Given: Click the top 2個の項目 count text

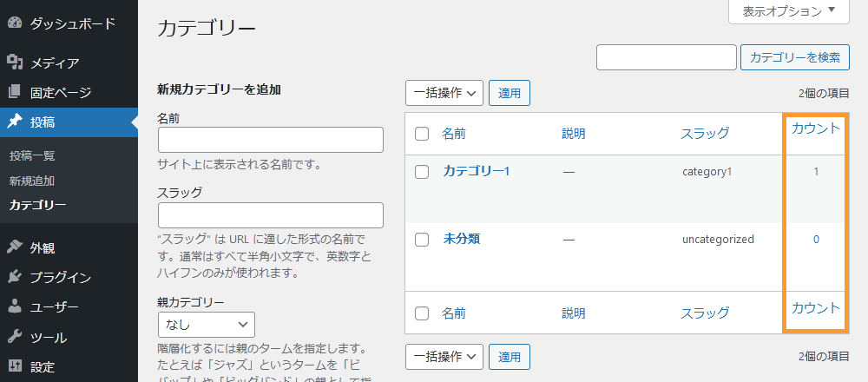Looking at the screenshot, I should pyautogui.click(x=824, y=94).
